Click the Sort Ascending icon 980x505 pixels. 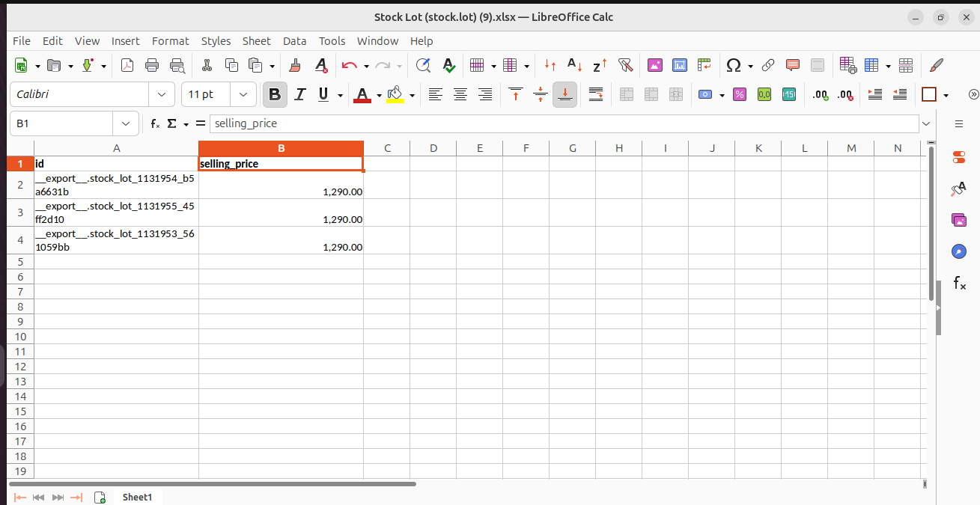(574, 66)
